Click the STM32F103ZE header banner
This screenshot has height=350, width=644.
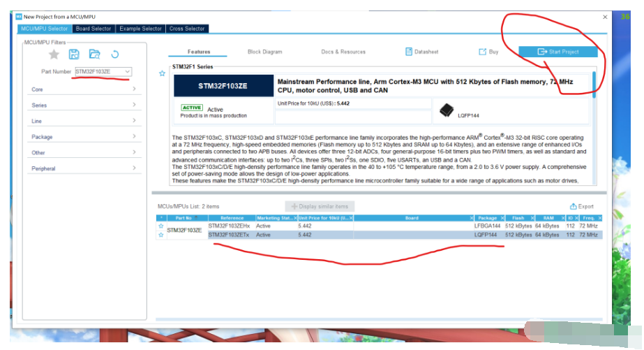223,86
